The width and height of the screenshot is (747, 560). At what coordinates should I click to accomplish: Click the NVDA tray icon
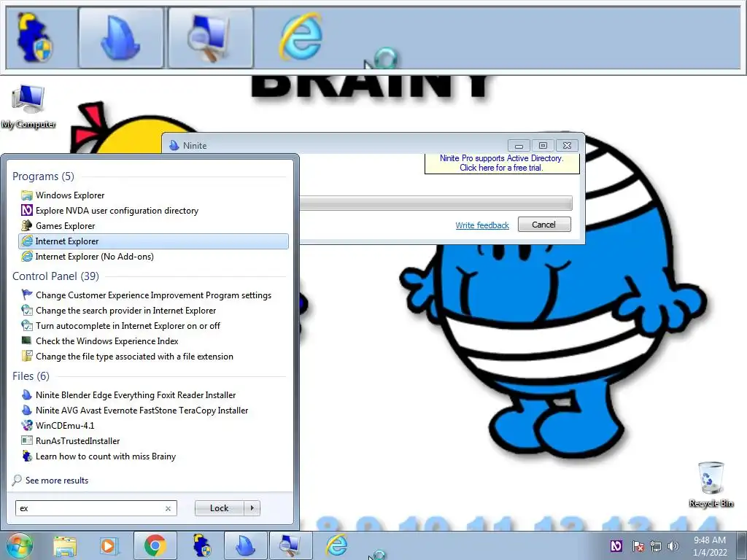pyautogui.click(x=616, y=546)
